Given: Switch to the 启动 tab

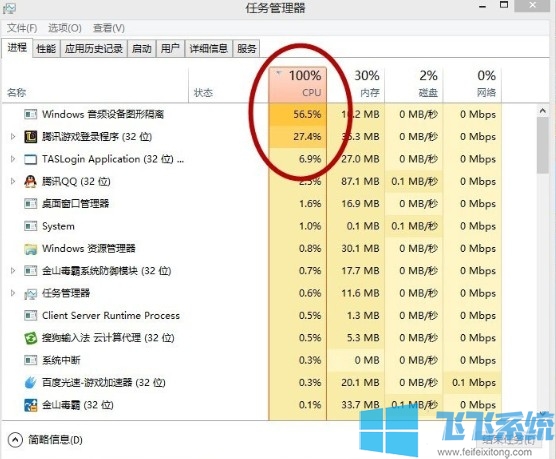Looking at the screenshot, I should coord(141,48).
